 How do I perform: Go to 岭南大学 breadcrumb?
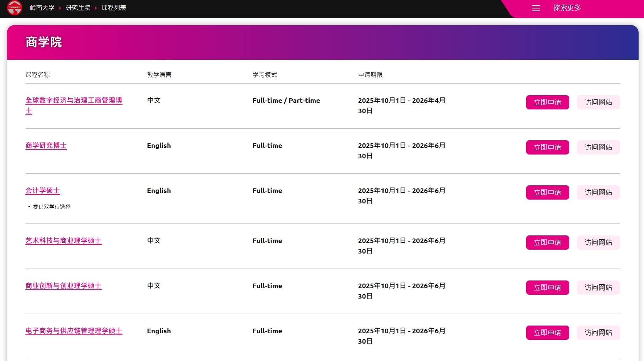point(42,8)
